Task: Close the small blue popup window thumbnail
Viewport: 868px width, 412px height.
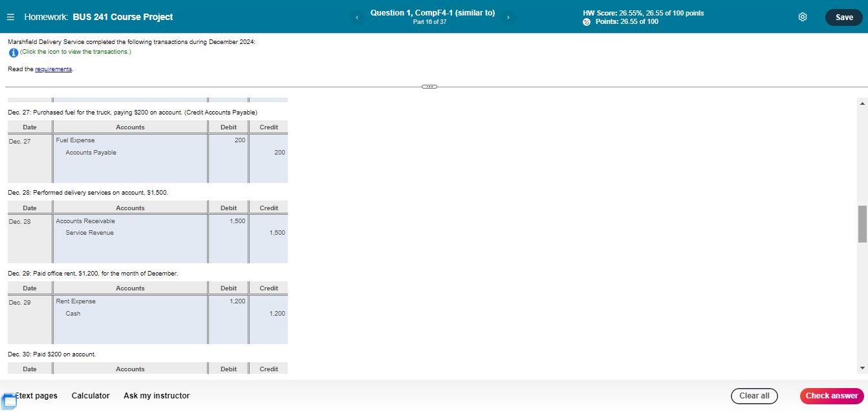Action: point(14,395)
